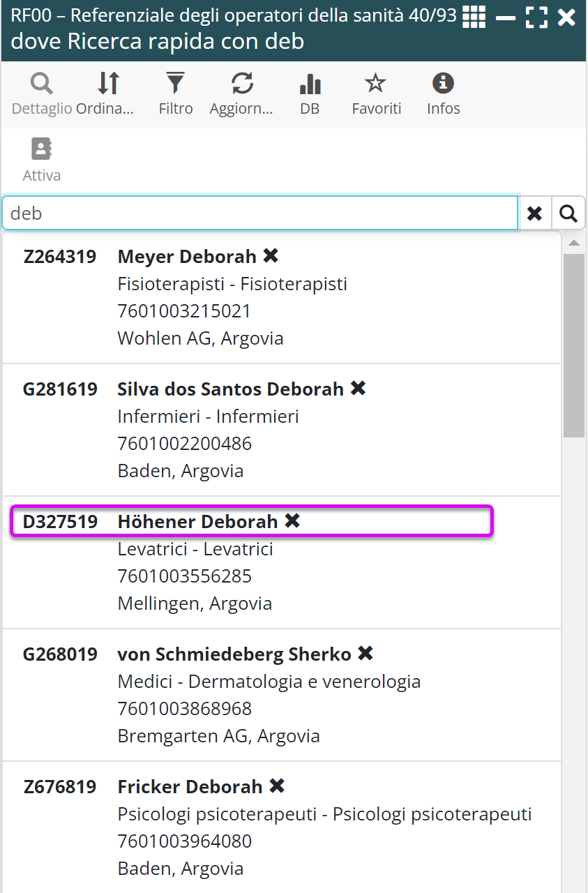Select von Schmiedeberg Sherko entry
Screen dimensions: 588x893
click(234, 654)
